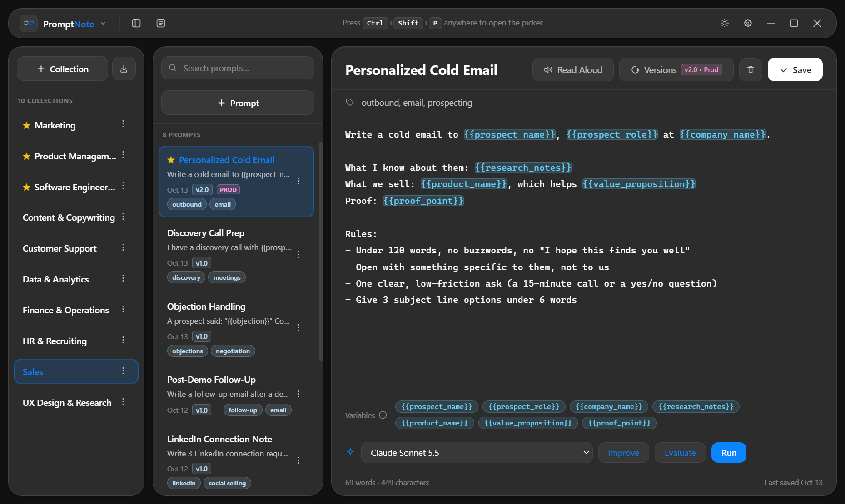
Task: Add a new Collection
Action: (x=63, y=69)
